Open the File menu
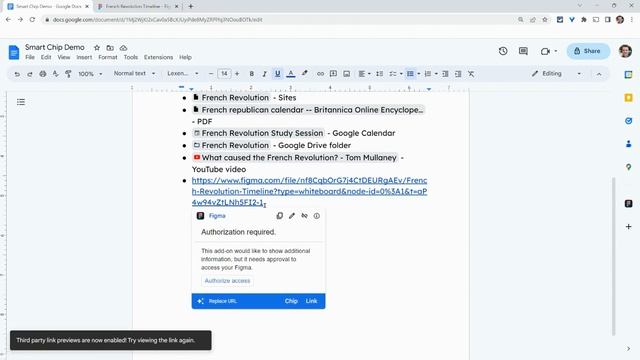Image resolution: width=640 pixels, height=360 pixels. tap(30, 58)
